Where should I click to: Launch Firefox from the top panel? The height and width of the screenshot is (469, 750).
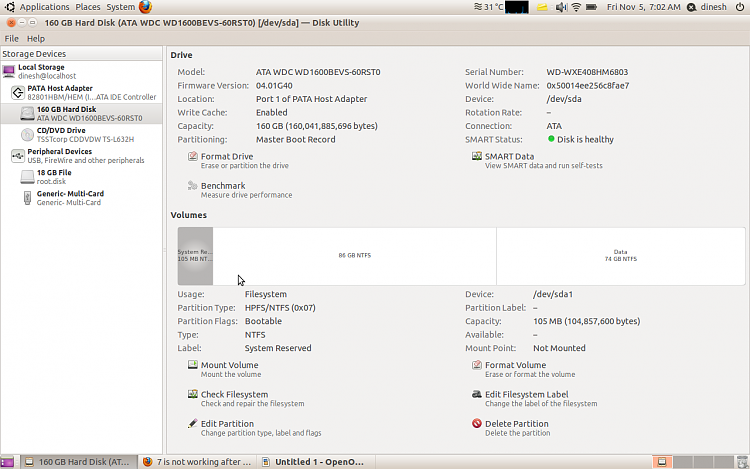(x=145, y=7)
